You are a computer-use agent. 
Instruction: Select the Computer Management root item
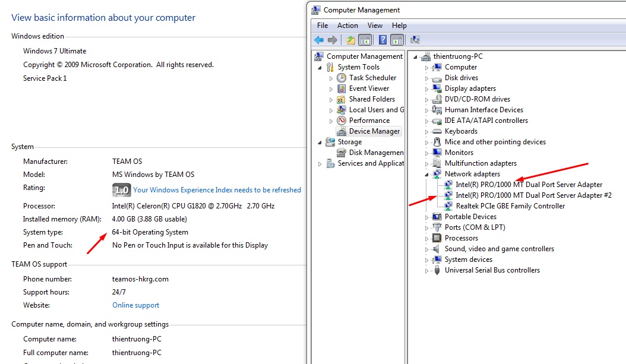pyautogui.click(x=365, y=56)
